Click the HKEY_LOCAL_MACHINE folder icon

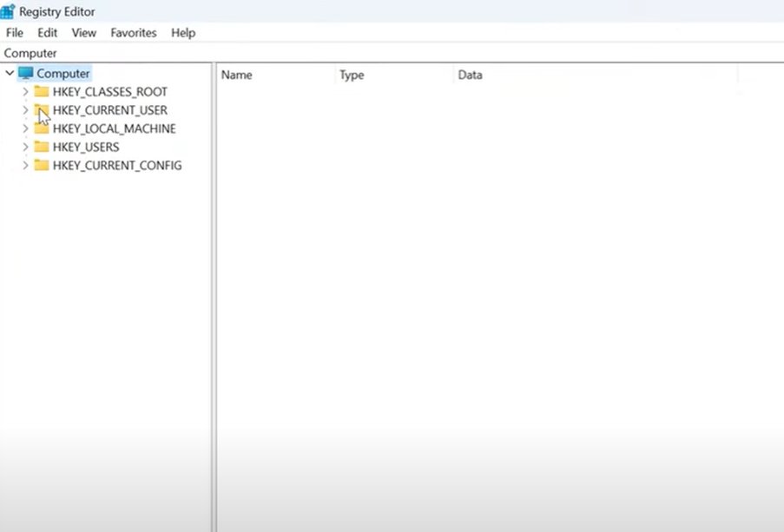tap(42, 128)
